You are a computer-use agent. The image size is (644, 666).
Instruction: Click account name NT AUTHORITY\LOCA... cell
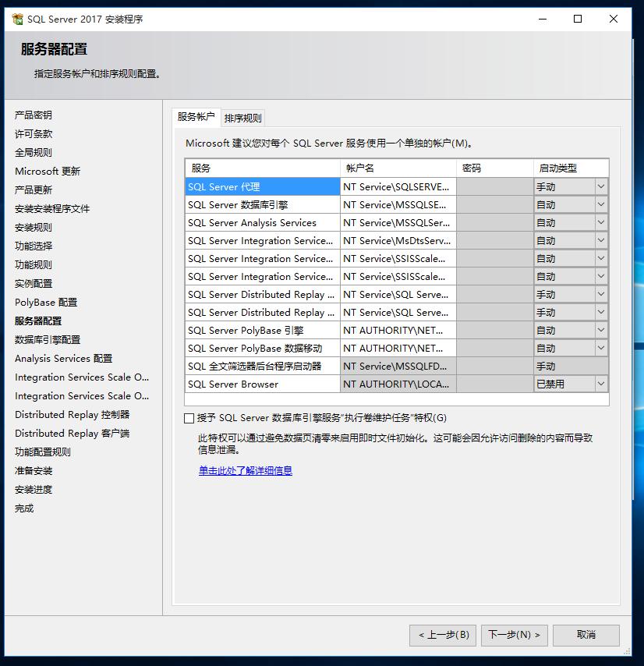tap(398, 384)
